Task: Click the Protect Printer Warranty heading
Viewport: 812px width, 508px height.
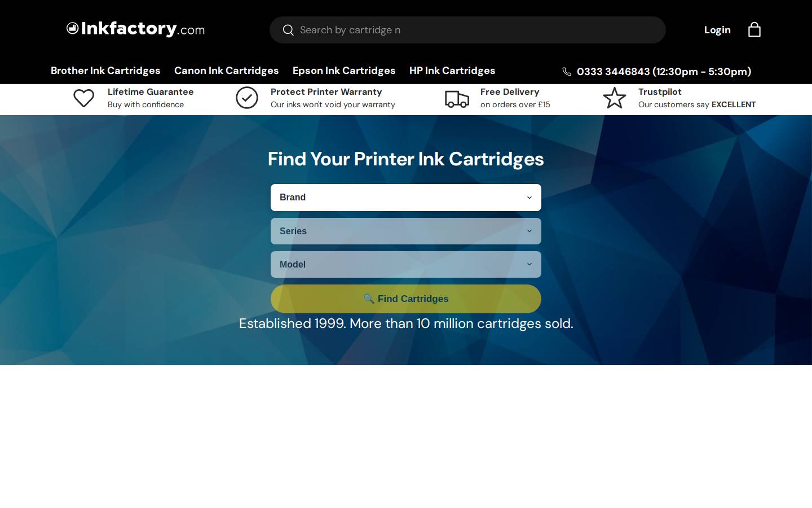Action: (326, 91)
